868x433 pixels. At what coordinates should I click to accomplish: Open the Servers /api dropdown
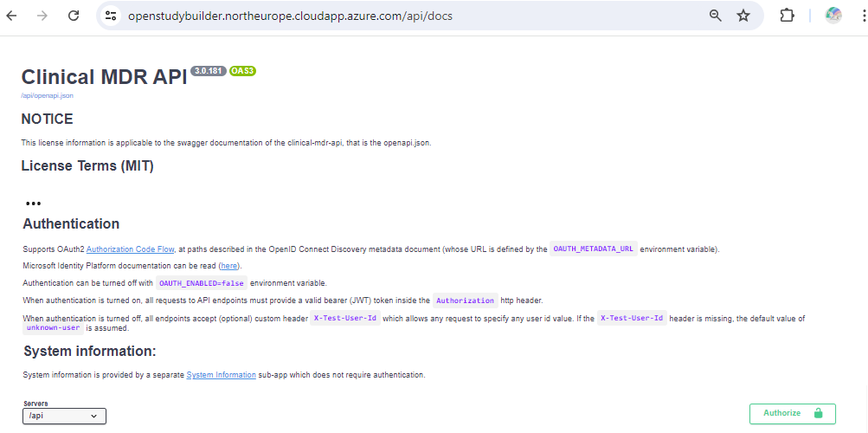[64, 416]
